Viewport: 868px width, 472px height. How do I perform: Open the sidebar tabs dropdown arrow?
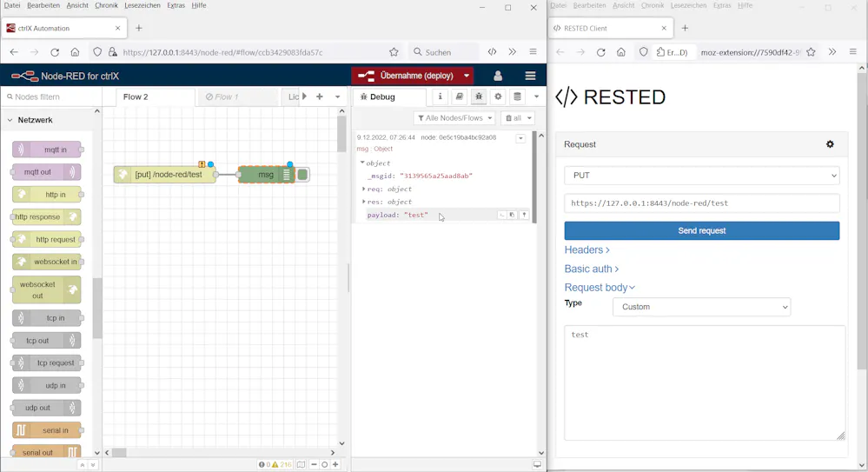coord(536,96)
